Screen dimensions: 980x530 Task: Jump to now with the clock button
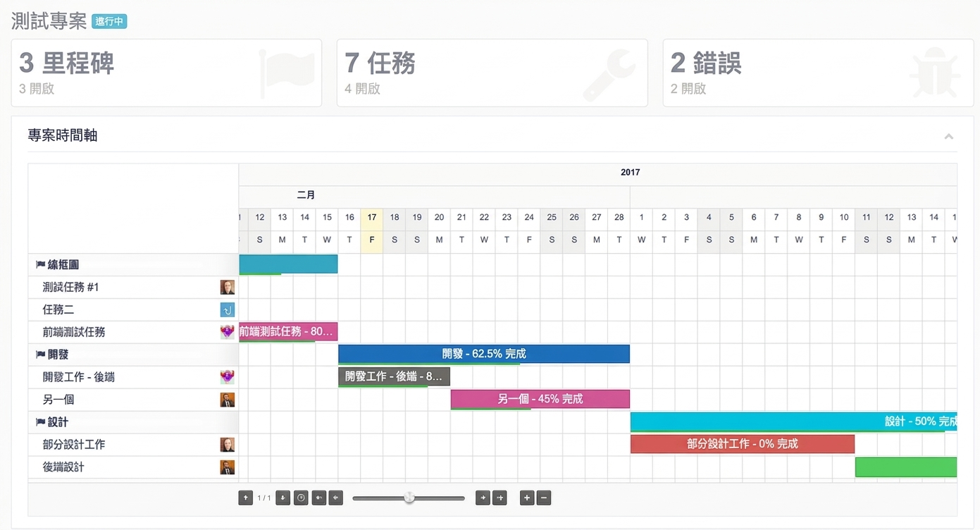(301, 498)
